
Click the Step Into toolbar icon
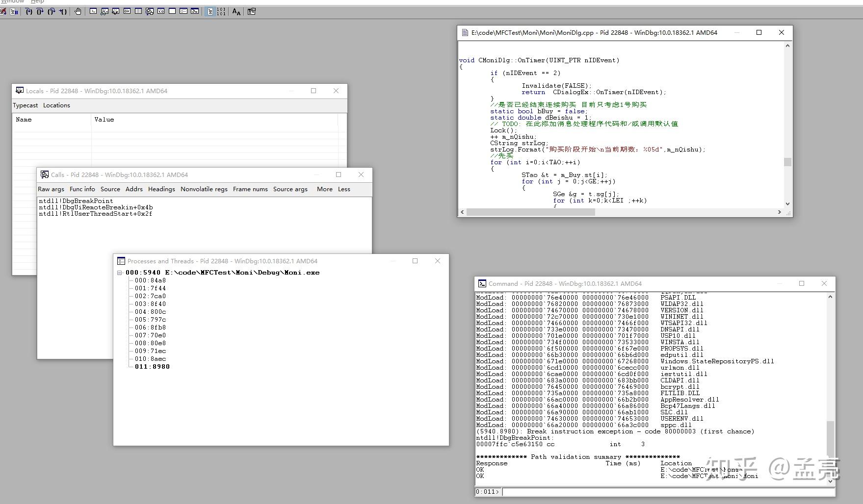[x=29, y=11]
